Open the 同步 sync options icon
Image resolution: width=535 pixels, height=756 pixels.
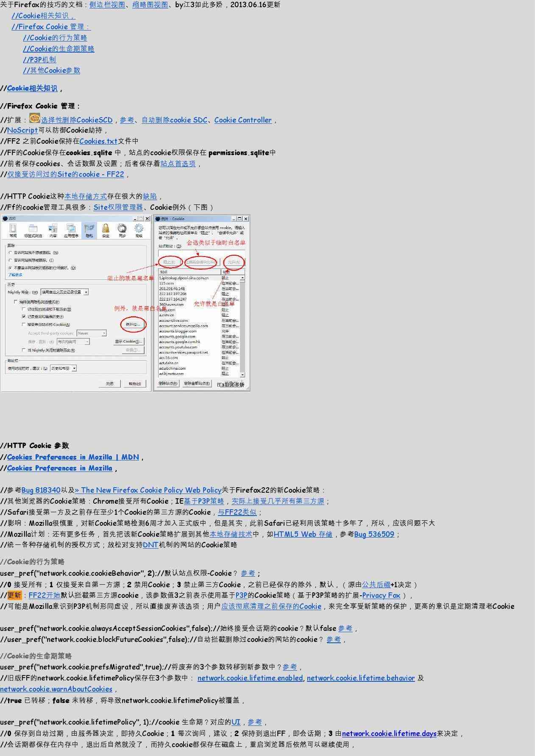(122, 230)
